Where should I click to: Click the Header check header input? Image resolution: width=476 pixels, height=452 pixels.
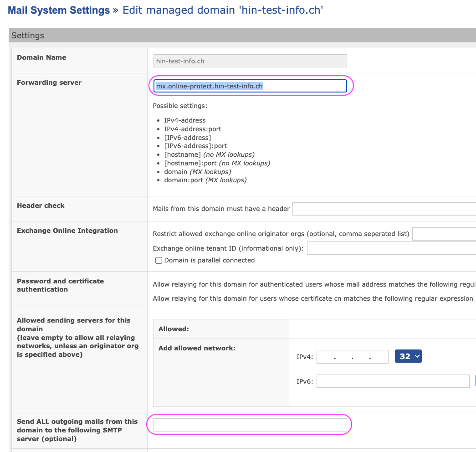[384, 209]
